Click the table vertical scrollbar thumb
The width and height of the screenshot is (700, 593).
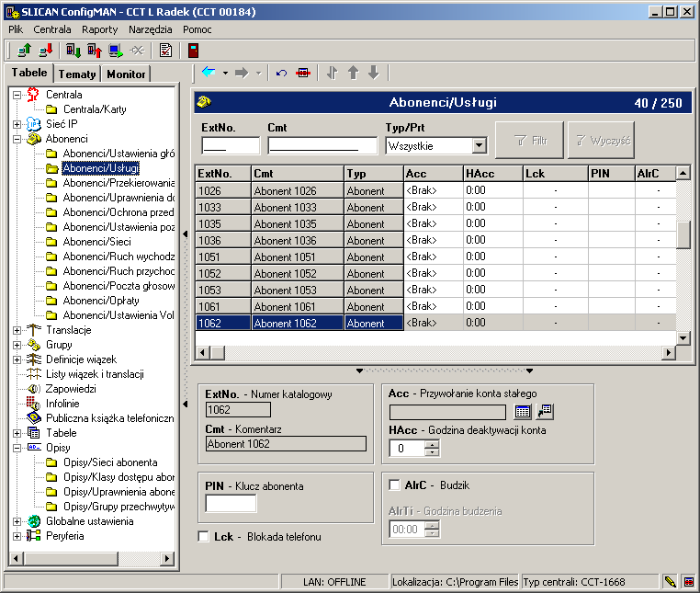coord(683,234)
